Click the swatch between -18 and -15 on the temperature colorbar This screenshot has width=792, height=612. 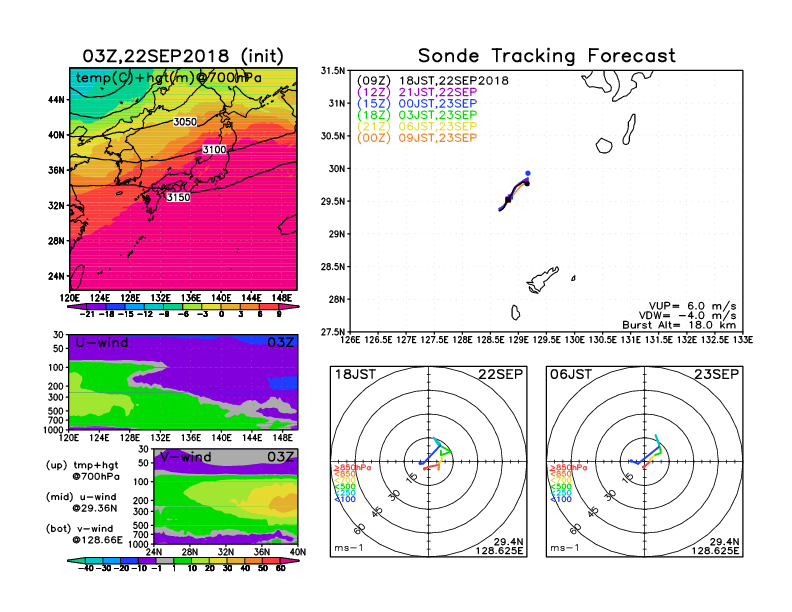coord(115,306)
